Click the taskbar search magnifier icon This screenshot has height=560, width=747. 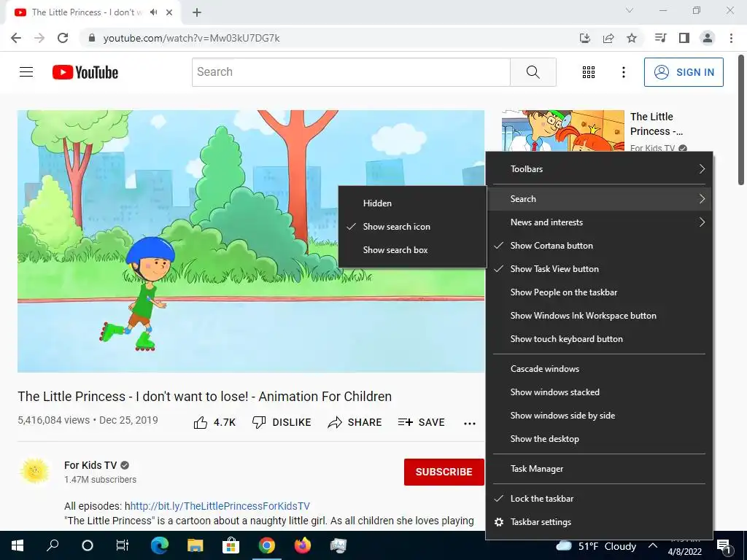pyautogui.click(x=53, y=545)
